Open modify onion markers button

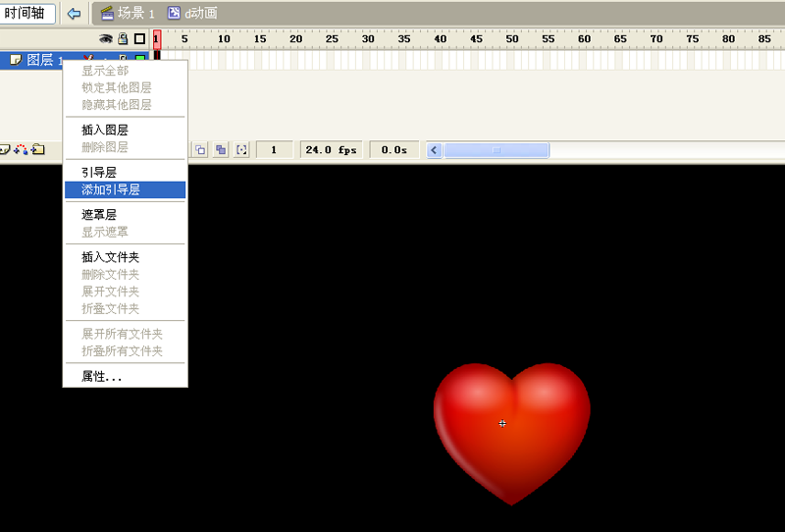point(241,150)
